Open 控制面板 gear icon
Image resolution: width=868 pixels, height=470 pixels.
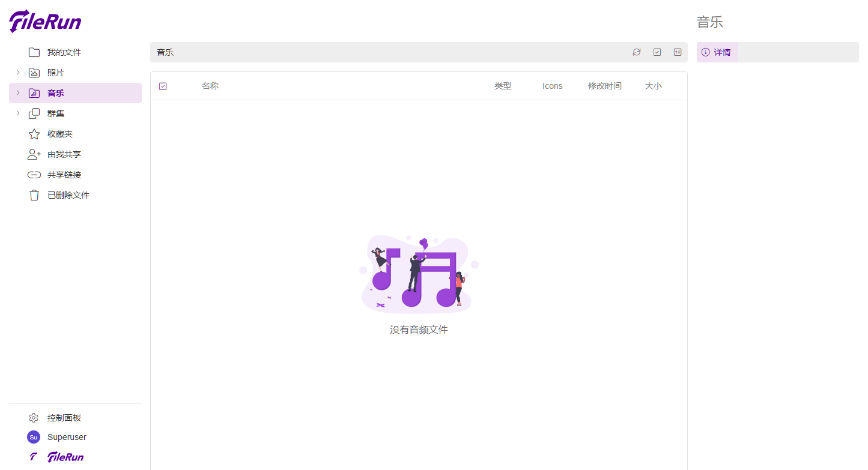(34, 418)
